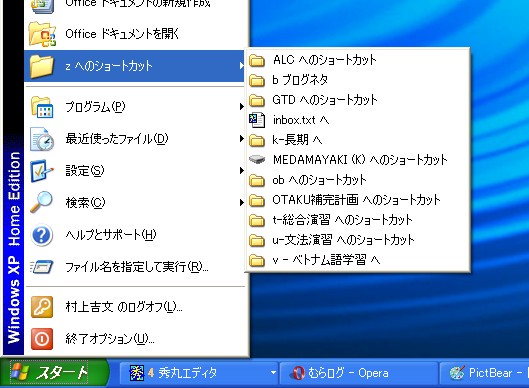Click the folder icon beside u-文法演習
The width and height of the screenshot is (529, 388).
pos(257,240)
